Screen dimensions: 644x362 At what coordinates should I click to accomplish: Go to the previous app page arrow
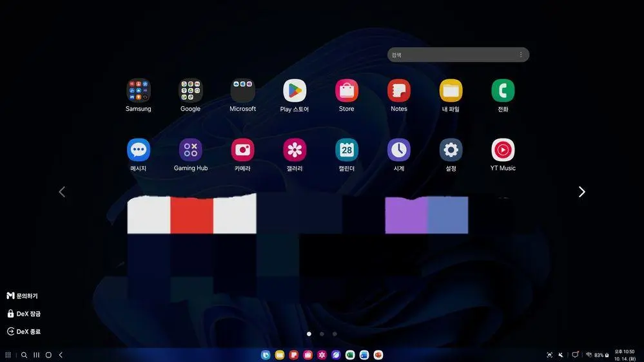click(x=62, y=192)
